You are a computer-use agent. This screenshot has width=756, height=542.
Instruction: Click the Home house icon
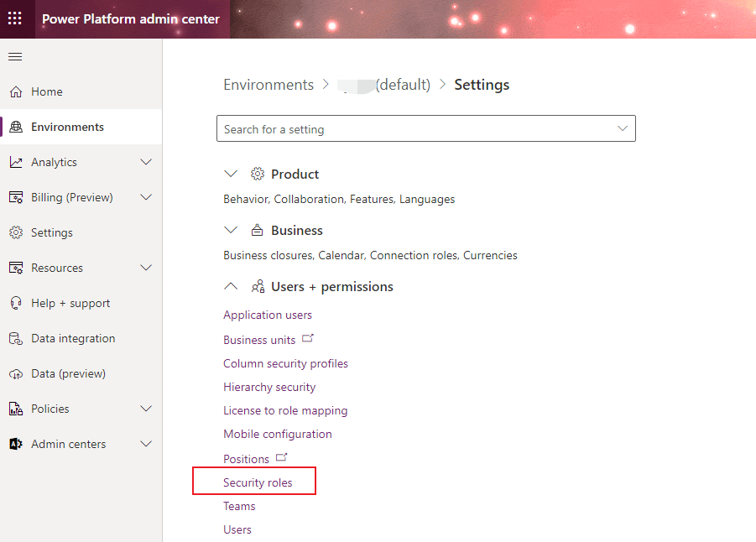[16, 91]
